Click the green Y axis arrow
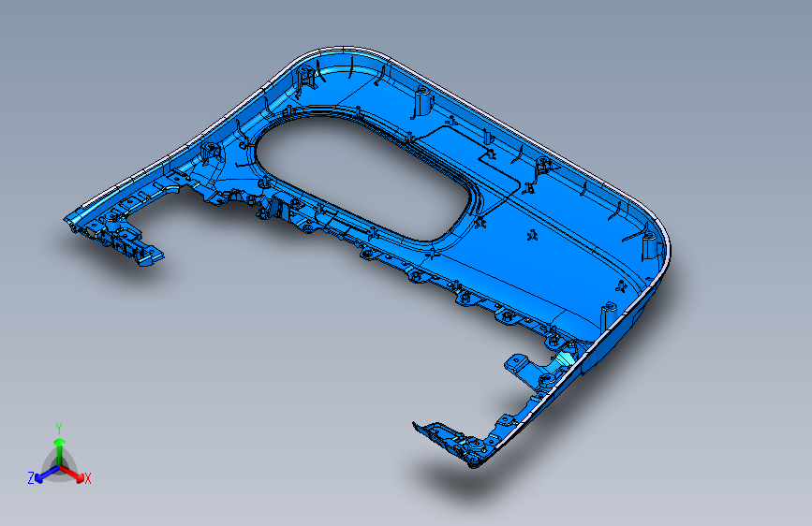The height and width of the screenshot is (526, 812). point(59,450)
